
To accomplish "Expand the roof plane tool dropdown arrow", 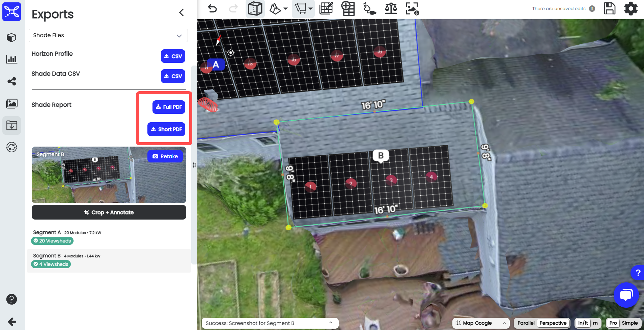I will click(286, 9).
